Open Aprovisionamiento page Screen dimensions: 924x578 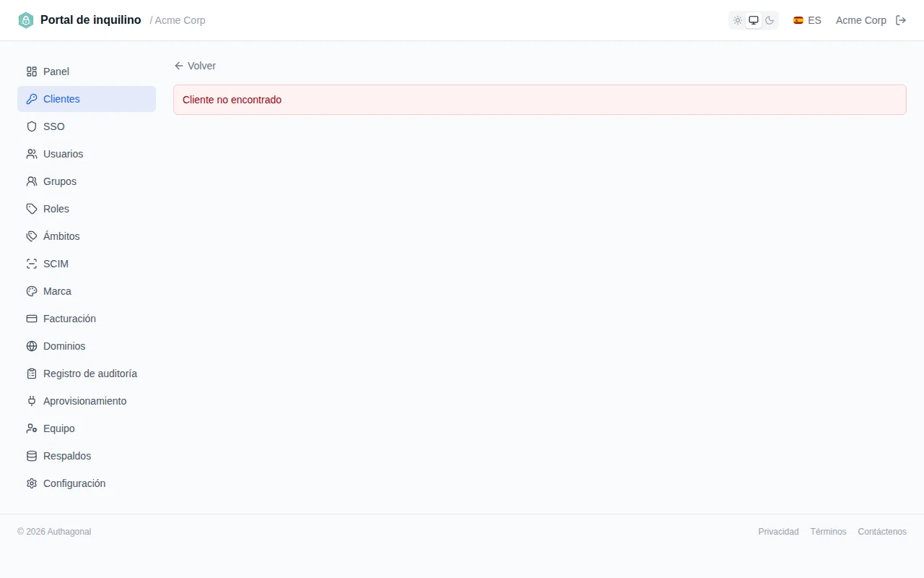point(87,401)
